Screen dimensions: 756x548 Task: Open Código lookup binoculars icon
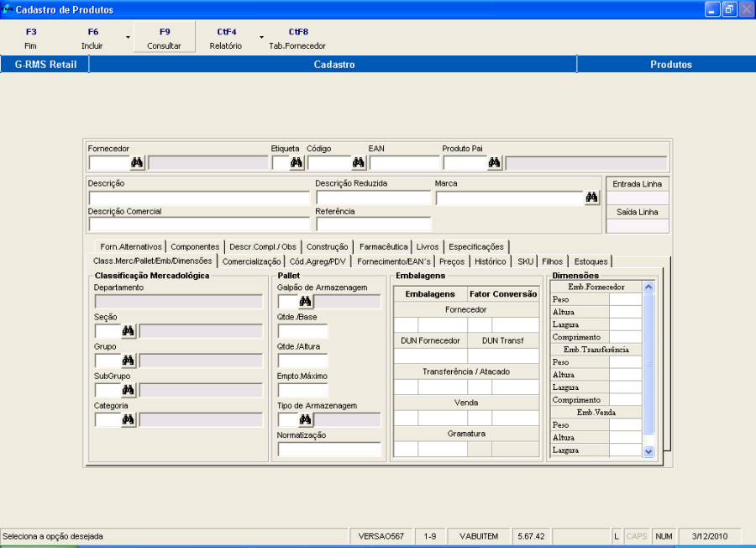click(x=358, y=162)
